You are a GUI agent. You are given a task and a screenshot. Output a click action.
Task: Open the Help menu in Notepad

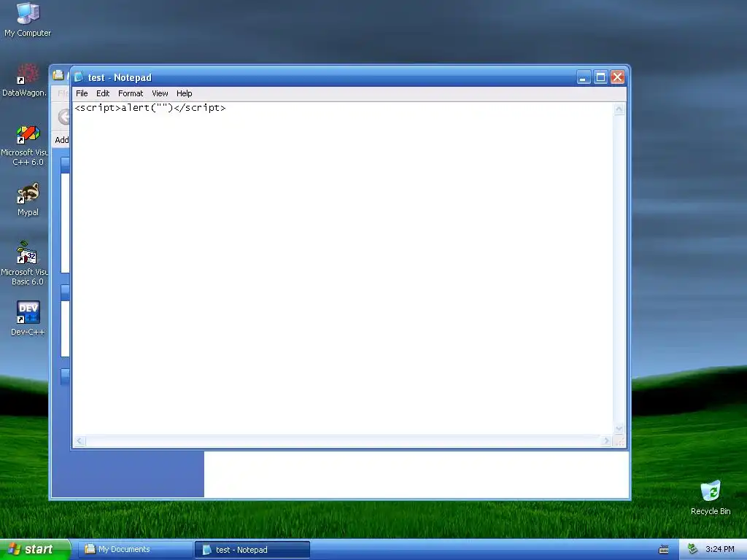tap(184, 93)
